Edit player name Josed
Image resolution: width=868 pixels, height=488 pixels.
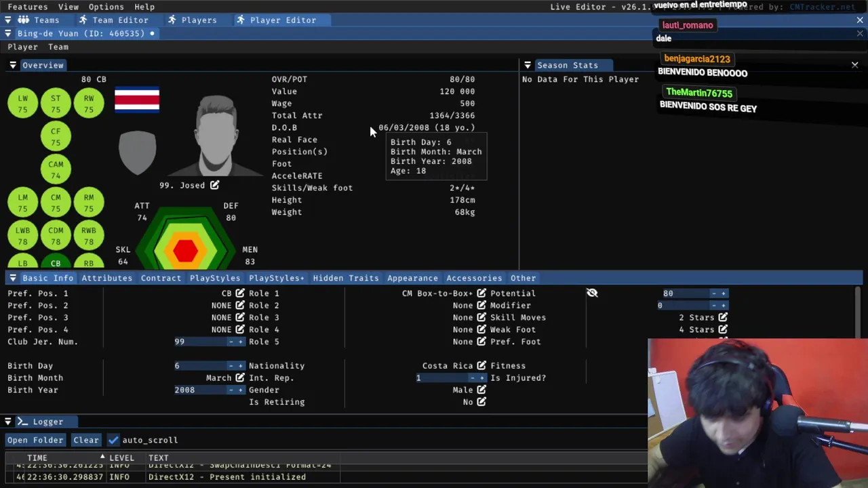[214, 186]
